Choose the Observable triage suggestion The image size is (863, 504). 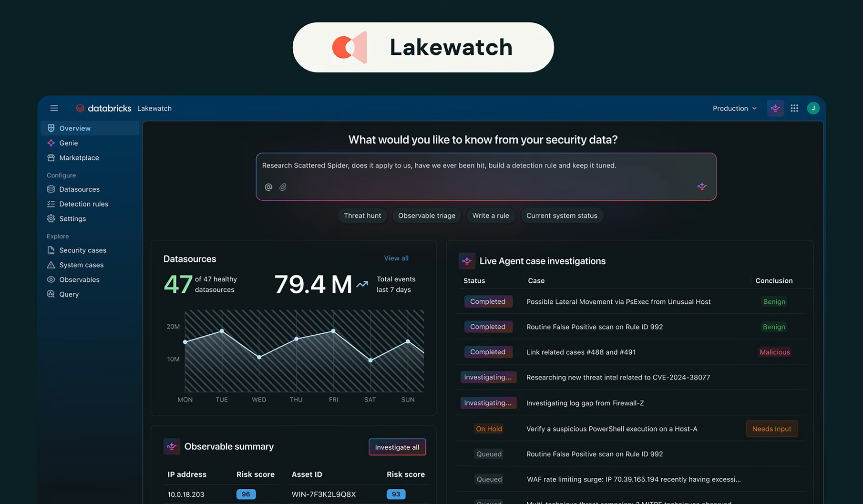tap(427, 216)
